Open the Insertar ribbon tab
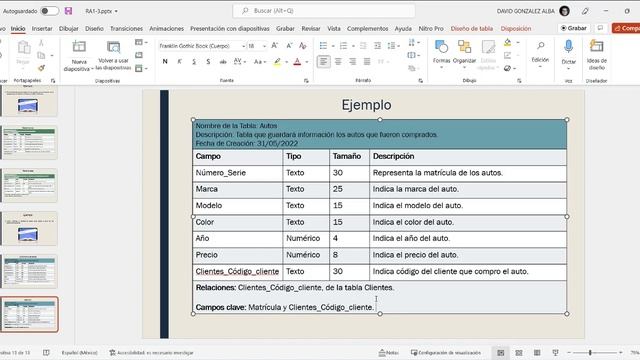The width and height of the screenshot is (640, 360). (x=42, y=29)
